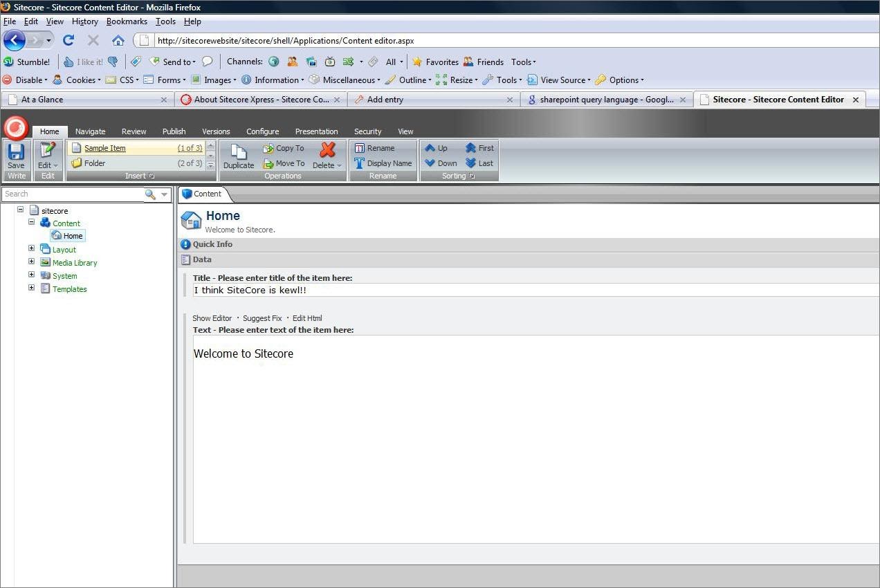
Task: Expand the Media Library tree node
Action: click(32, 262)
